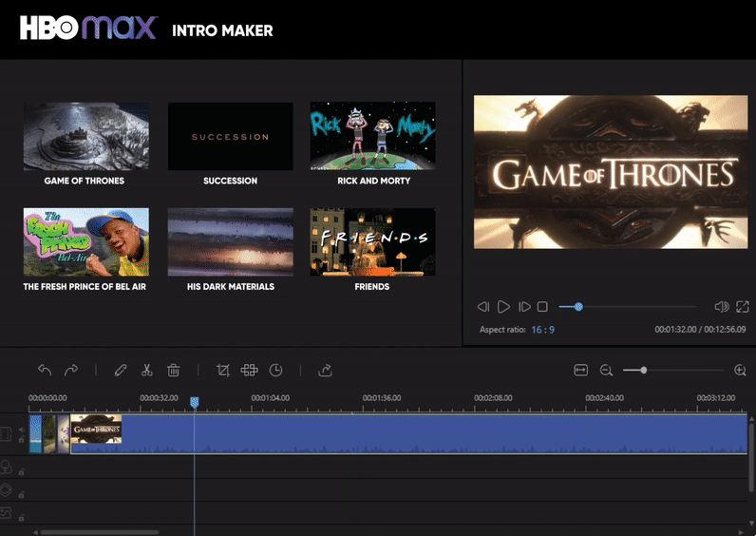Viewport: 756px width, 536px height.
Task: Click the preview playback progress slider handle
Action: pos(578,306)
